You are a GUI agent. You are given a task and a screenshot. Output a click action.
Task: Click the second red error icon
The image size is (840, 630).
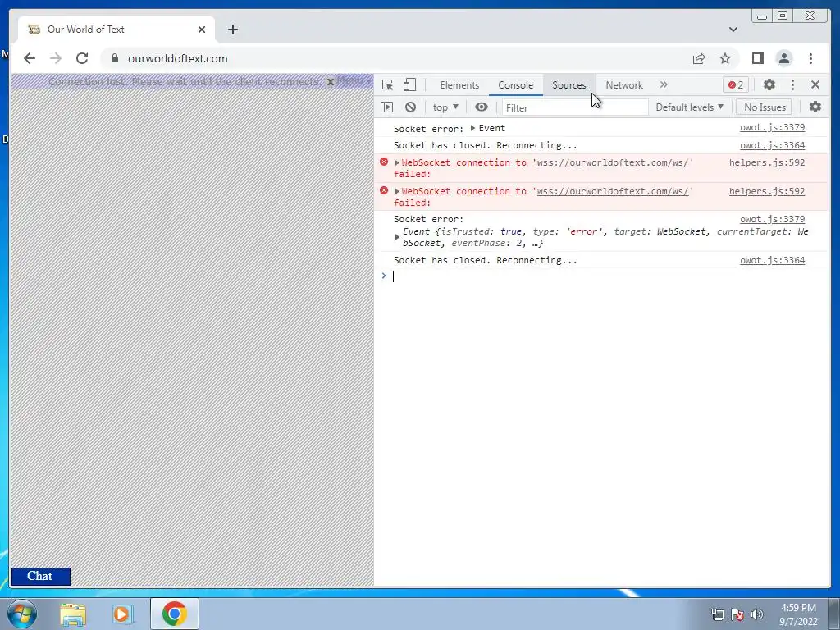pyautogui.click(x=384, y=190)
